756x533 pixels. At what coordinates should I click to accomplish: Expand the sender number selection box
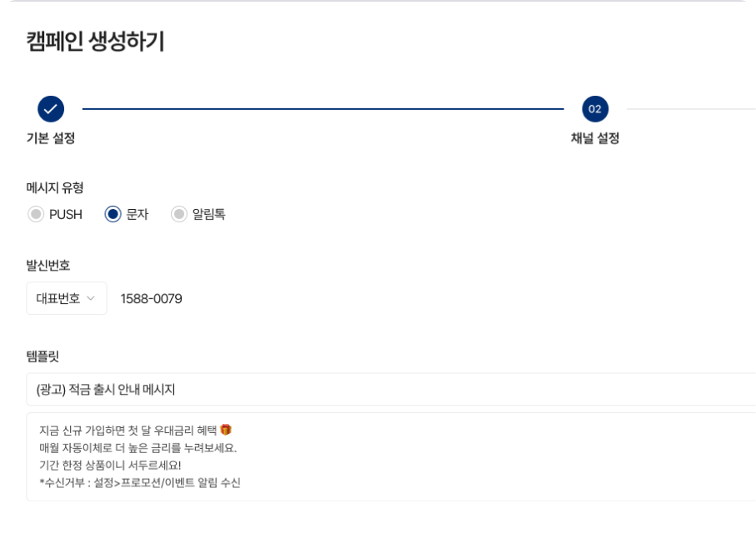[66, 297]
